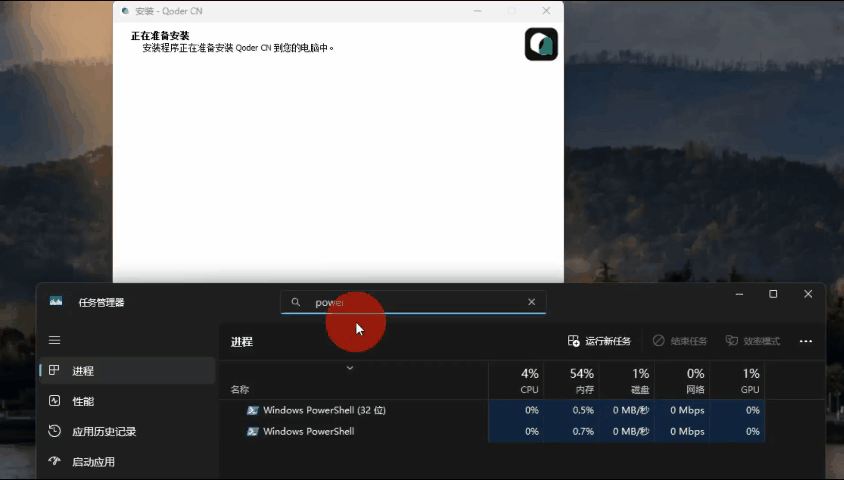Click the icon beside Windows PowerShell row
The height and width of the screenshot is (480, 844).
(252, 432)
